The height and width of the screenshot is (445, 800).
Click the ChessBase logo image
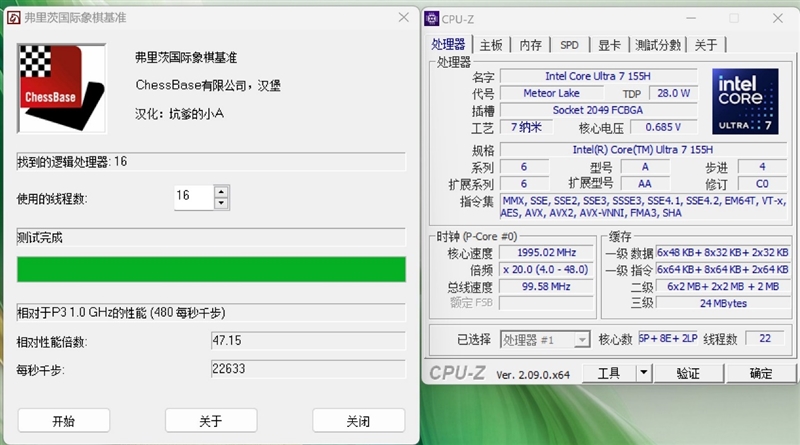[x=62, y=88]
